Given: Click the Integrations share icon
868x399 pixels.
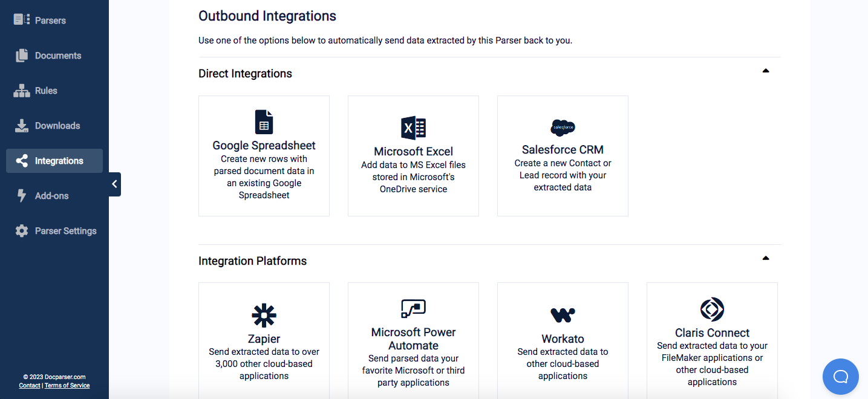Looking at the screenshot, I should coord(22,161).
